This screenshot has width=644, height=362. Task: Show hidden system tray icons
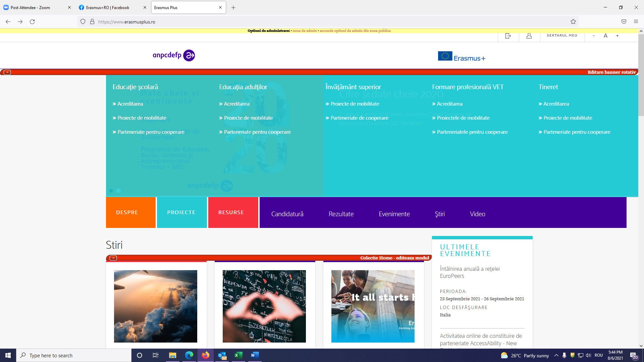pos(556,355)
